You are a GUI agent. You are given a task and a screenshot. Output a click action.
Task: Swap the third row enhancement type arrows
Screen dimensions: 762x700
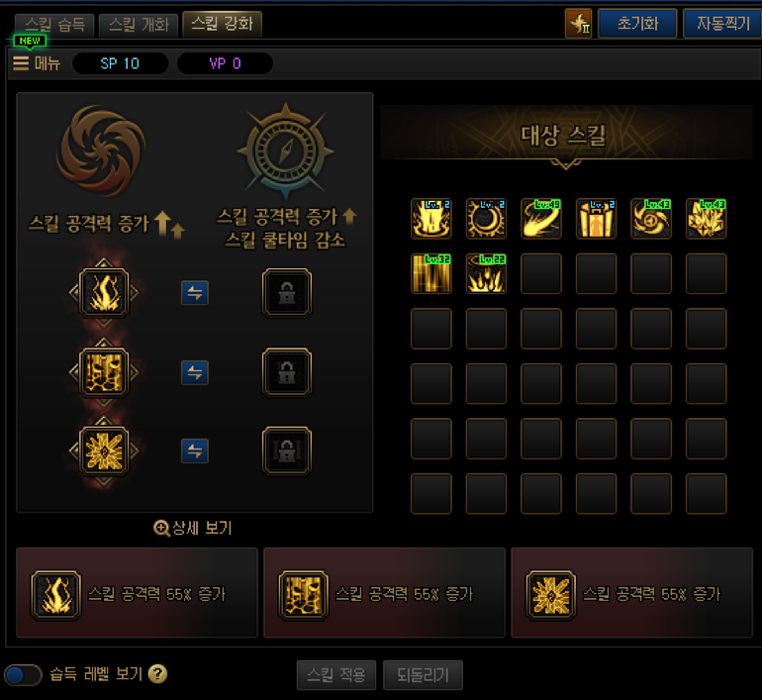click(x=195, y=451)
